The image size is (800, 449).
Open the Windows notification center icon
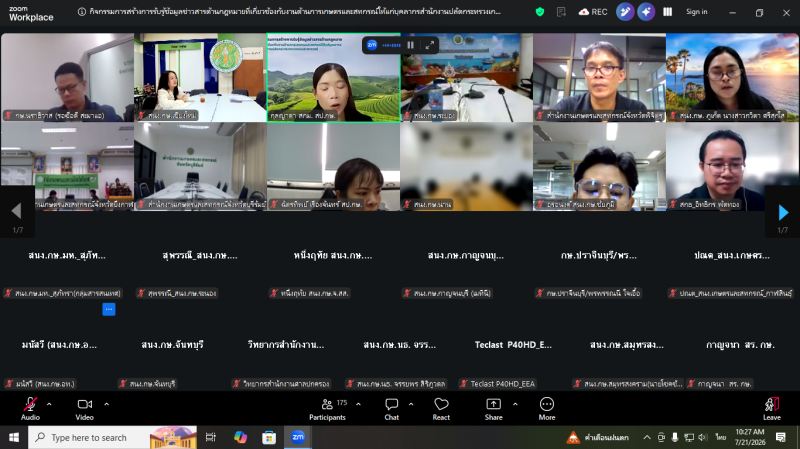781,437
